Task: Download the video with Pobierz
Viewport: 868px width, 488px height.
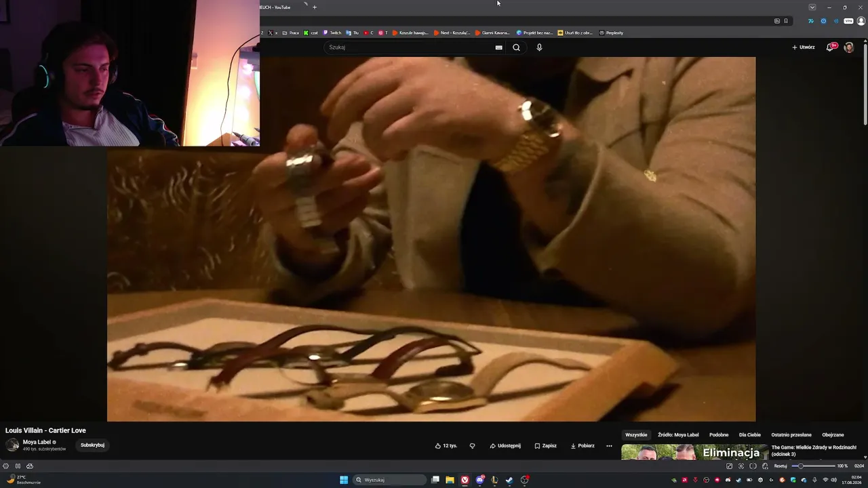Action: (x=583, y=446)
